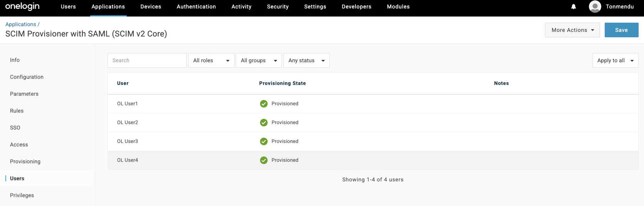Screen dimensions: 644x206
Task: Click OL User3's provisioned checkmark icon
Action: pyautogui.click(x=264, y=141)
